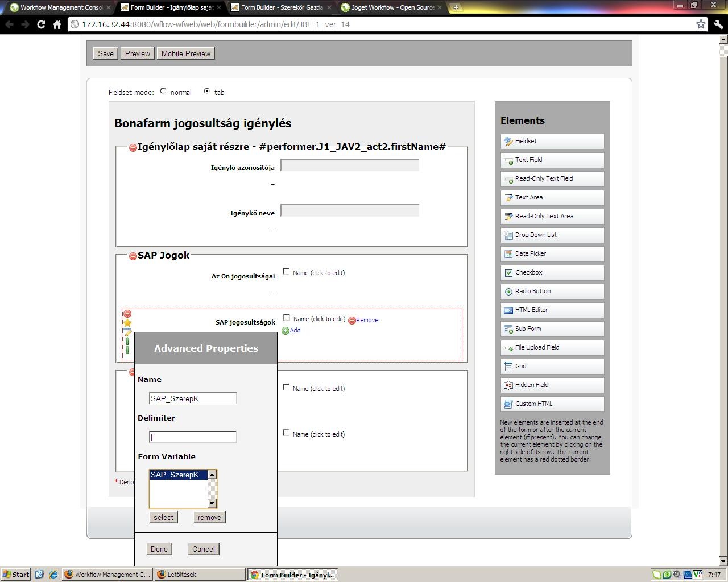The image size is (728, 582).
Task: Tick the checkbox right of the Delimiter field
Action: pos(286,433)
